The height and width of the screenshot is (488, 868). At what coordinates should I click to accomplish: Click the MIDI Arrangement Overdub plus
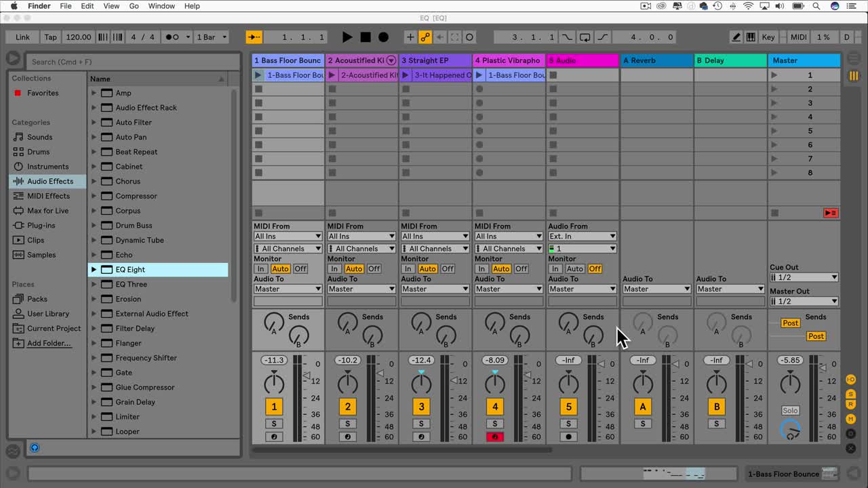pyautogui.click(x=410, y=37)
